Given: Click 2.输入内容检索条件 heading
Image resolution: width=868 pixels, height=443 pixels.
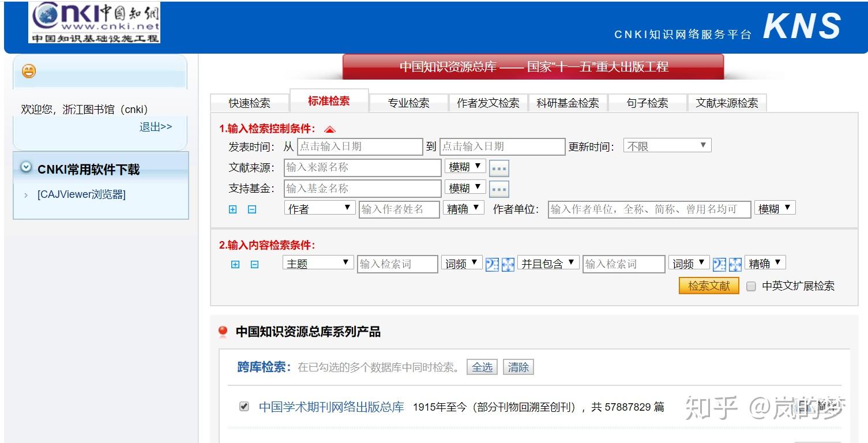Looking at the screenshot, I should 267,245.
